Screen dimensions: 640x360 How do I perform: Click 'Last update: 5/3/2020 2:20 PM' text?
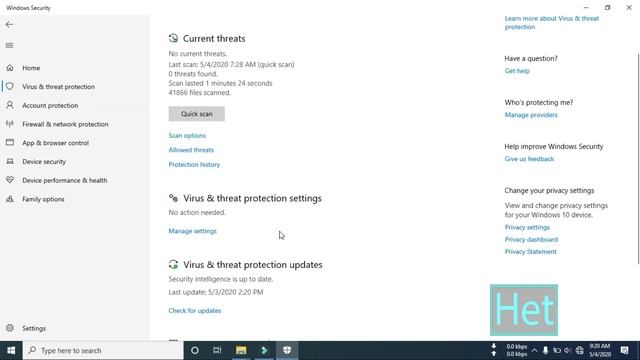point(216,292)
